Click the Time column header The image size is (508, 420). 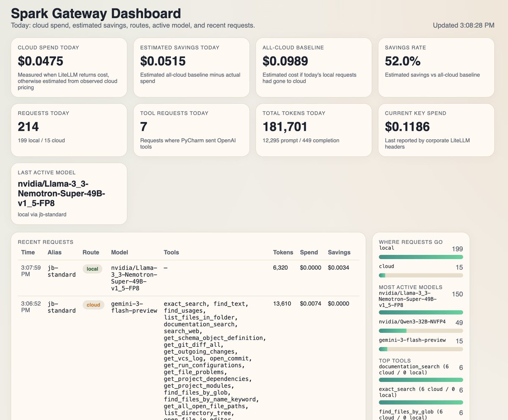tap(28, 252)
